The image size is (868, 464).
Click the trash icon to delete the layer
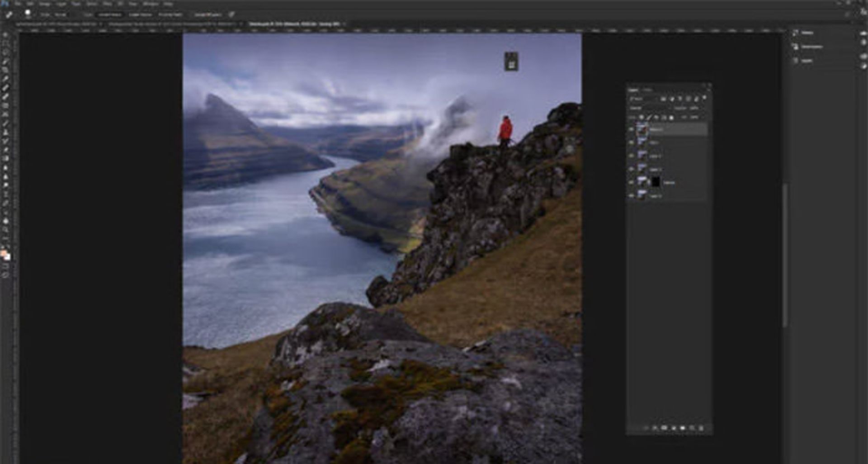701,428
